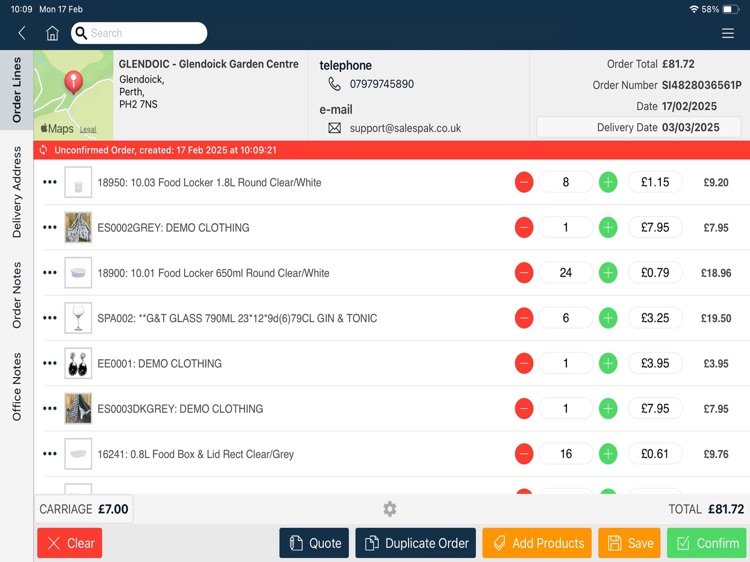Click the Duplicate Order button
Image resolution: width=750 pixels, height=562 pixels.
click(x=416, y=543)
